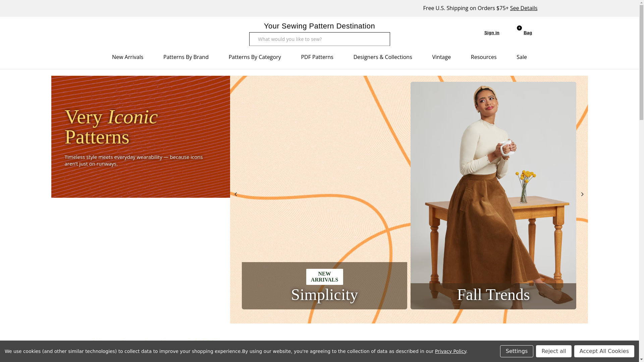Click See Details shipping link
The width and height of the screenshot is (644, 362).
pyautogui.click(x=523, y=8)
